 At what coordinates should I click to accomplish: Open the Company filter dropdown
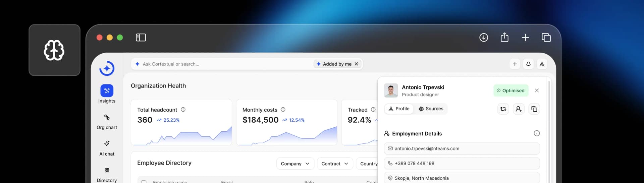(295, 164)
